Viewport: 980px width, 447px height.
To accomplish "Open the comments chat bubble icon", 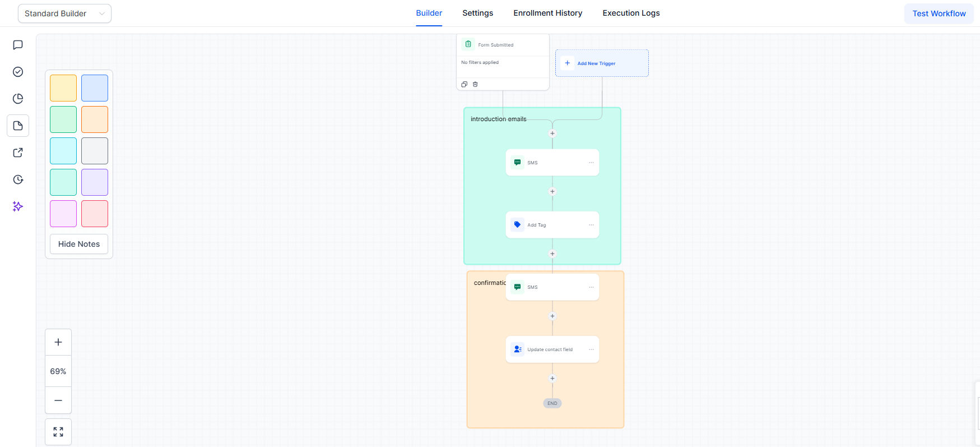I will [18, 45].
